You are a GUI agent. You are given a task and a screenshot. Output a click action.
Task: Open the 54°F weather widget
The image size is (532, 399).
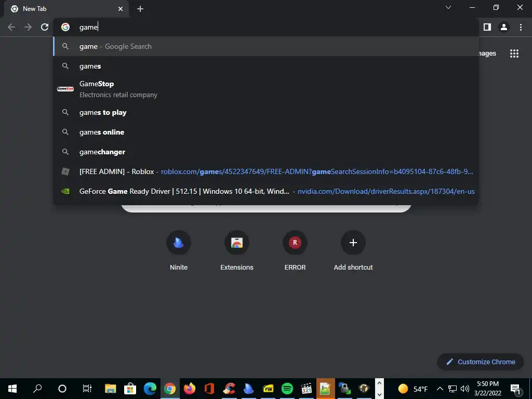[413, 389]
